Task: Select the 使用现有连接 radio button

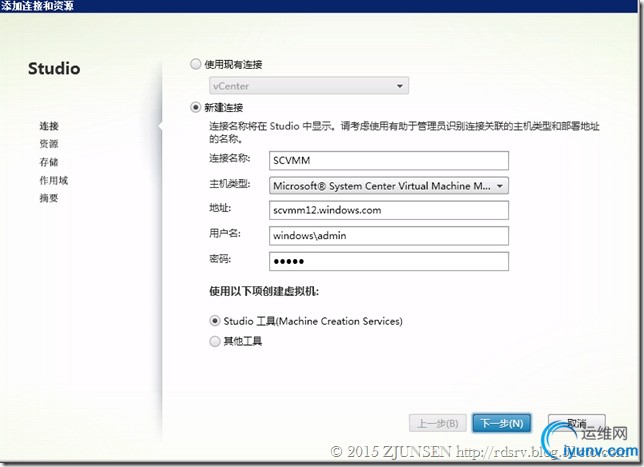Action: [x=196, y=64]
